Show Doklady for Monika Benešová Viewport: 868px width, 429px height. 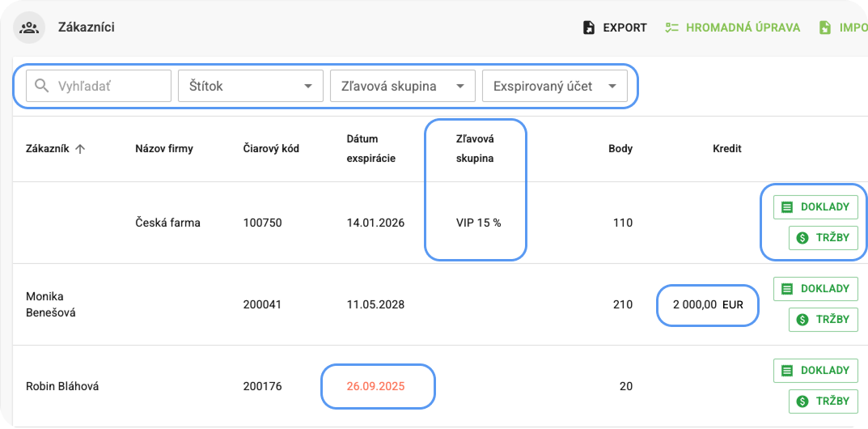[815, 288]
